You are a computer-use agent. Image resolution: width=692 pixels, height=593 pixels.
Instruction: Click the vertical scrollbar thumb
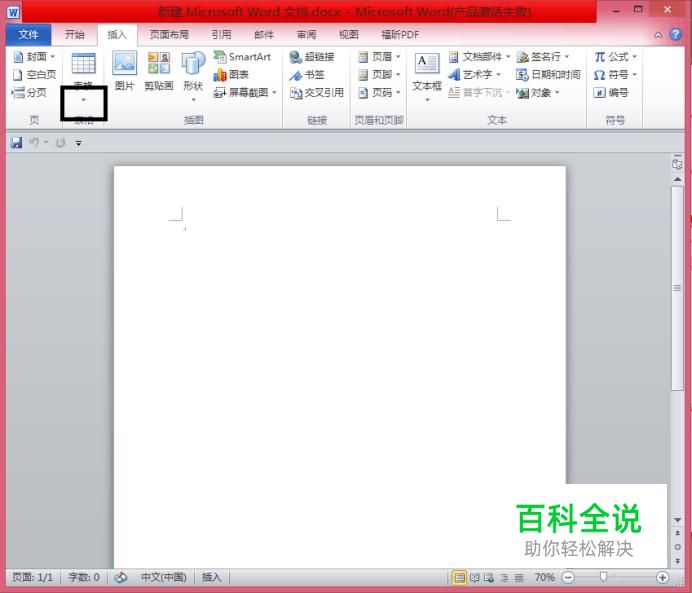677,288
